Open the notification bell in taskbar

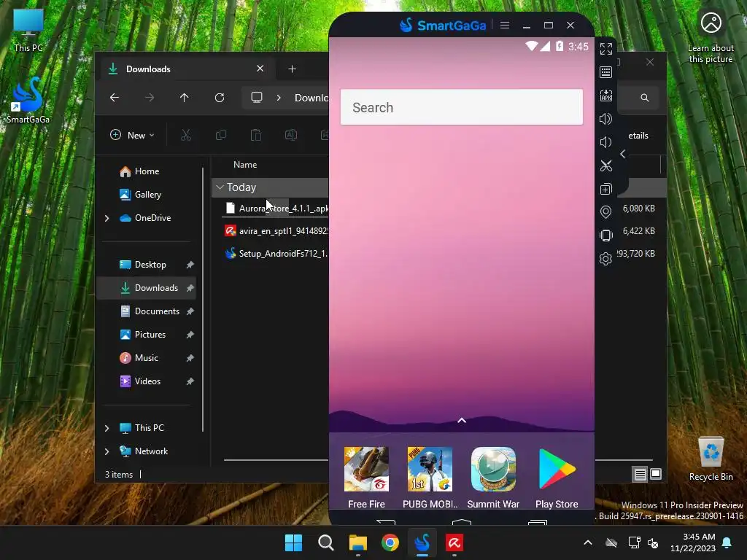click(x=727, y=542)
